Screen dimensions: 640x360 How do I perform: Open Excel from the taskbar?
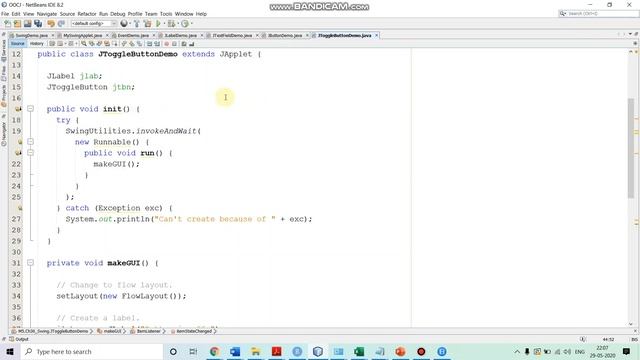[359, 351]
